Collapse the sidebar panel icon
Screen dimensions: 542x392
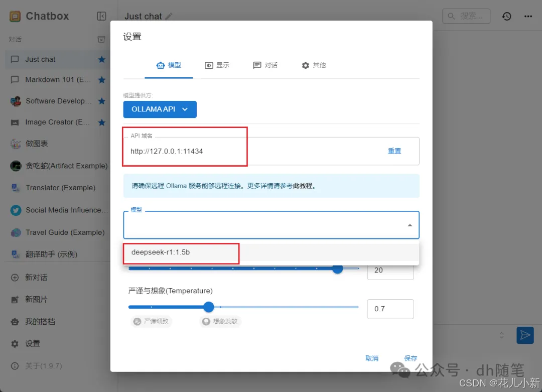click(101, 16)
